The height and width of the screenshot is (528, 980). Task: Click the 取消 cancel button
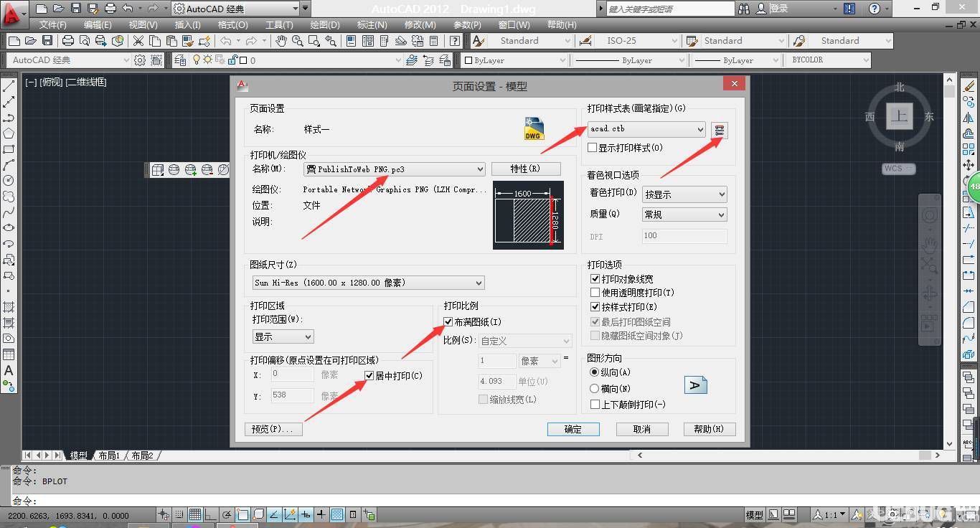coord(642,429)
